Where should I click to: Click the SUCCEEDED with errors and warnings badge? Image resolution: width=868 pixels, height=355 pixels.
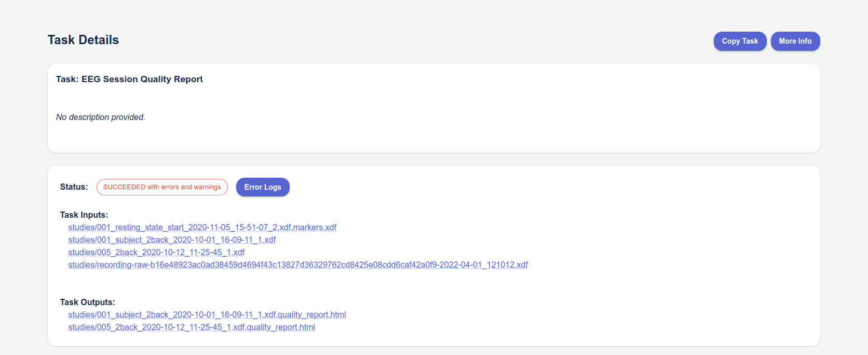tap(162, 187)
